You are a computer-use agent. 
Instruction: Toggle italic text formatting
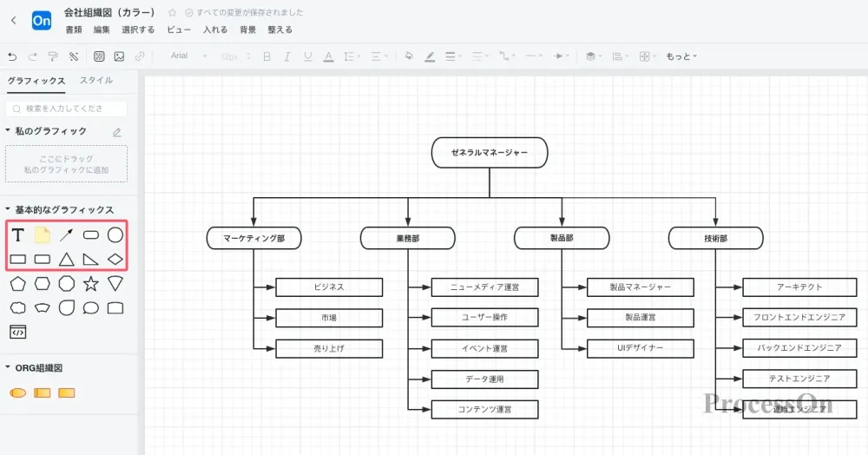[286, 56]
